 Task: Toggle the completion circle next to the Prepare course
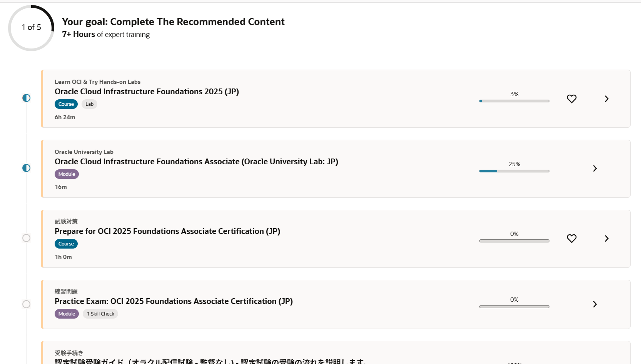click(x=26, y=238)
